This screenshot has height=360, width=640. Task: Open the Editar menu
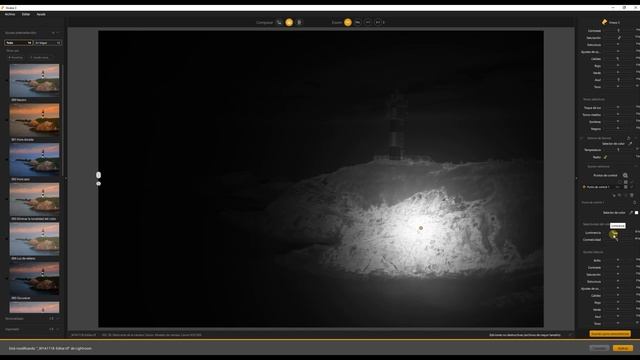pyautogui.click(x=26, y=14)
